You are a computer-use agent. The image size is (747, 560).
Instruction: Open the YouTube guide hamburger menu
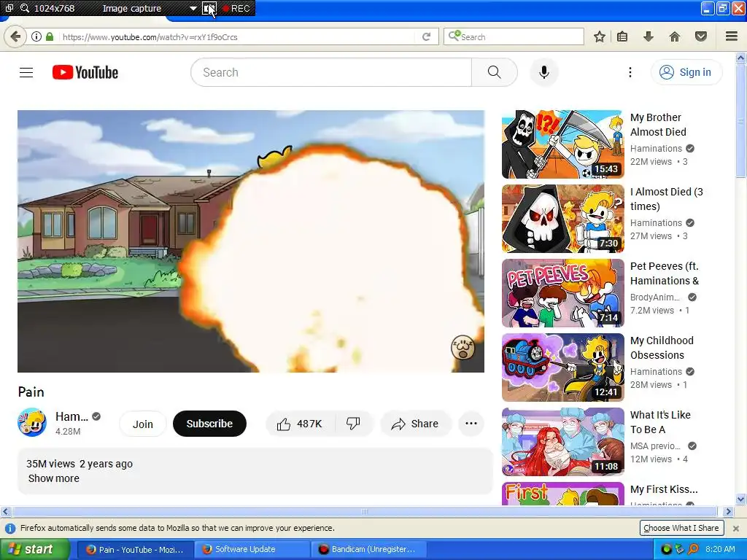(26, 72)
